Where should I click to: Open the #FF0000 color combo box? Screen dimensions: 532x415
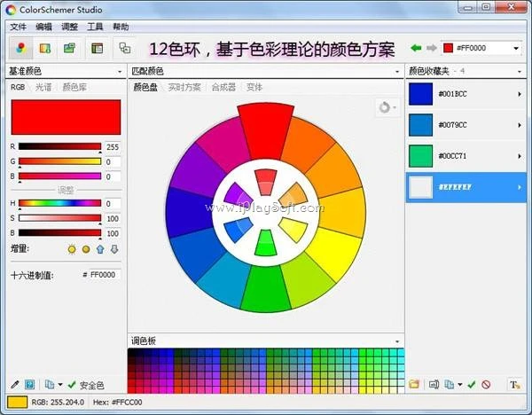[x=481, y=48]
